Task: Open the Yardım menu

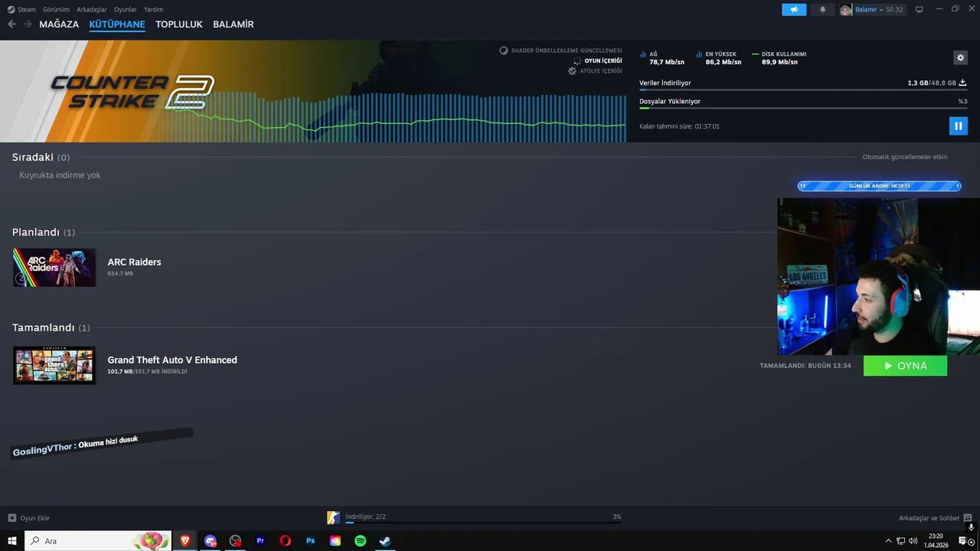Action: click(x=153, y=9)
